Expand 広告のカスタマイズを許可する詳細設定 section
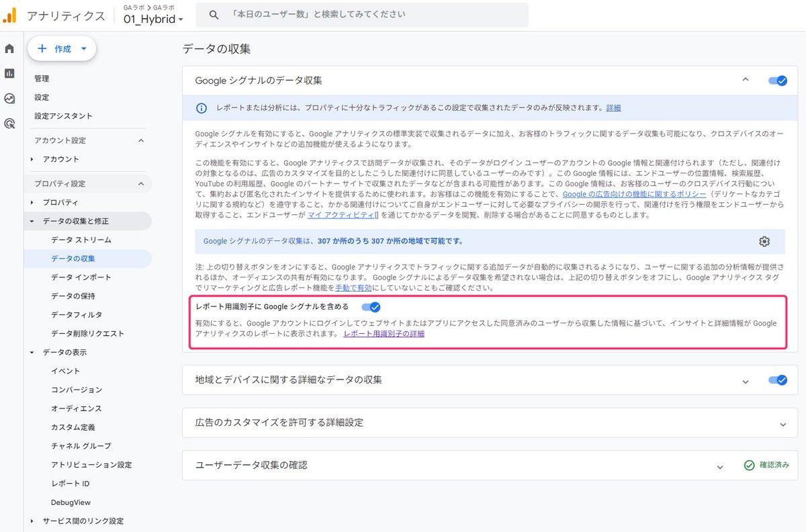This screenshot has height=532, width=806. pos(782,424)
